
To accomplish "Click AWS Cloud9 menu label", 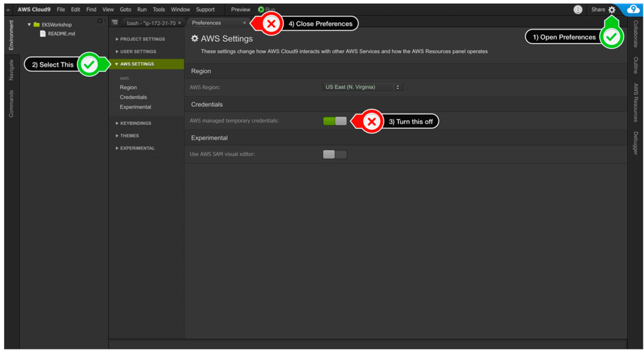I will point(34,9).
